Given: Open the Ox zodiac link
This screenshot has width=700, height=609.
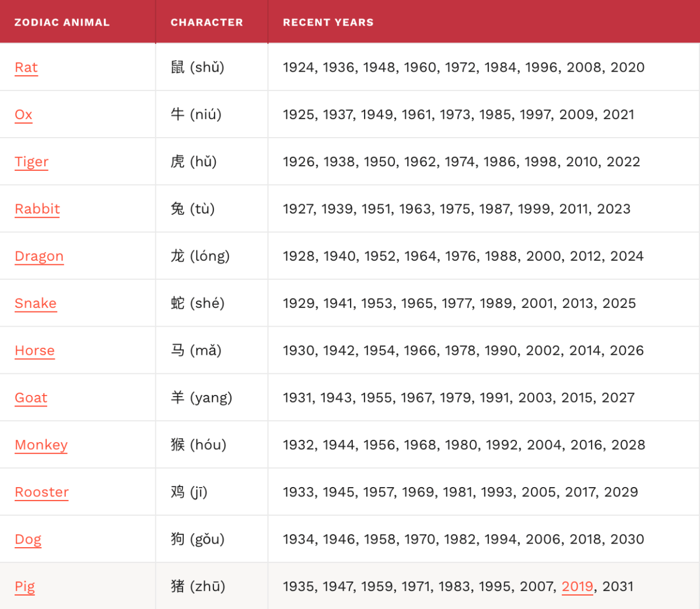Looking at the screenshot, I should [23, 115].
